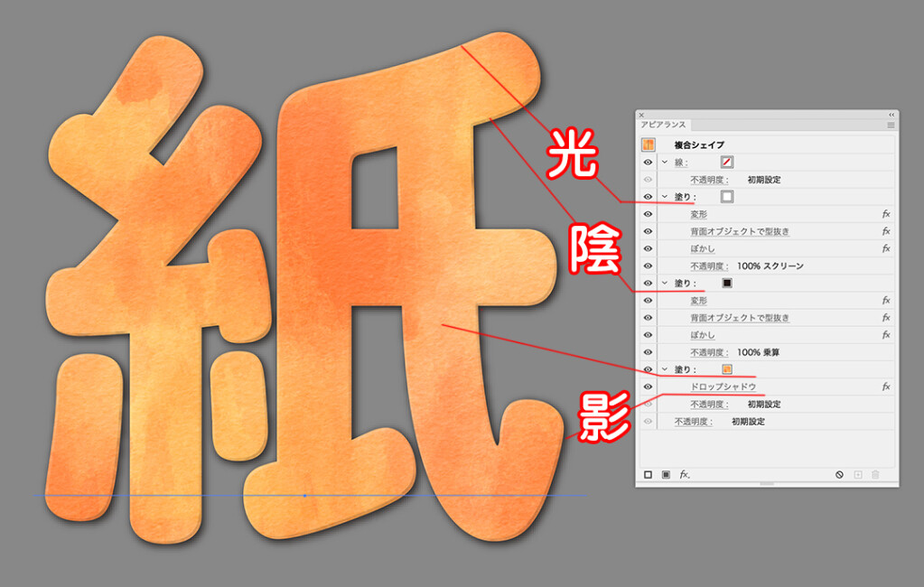Hide the 線 stroke visibility eye
This screenshot has width=924, height=587.
pos(648,163)
